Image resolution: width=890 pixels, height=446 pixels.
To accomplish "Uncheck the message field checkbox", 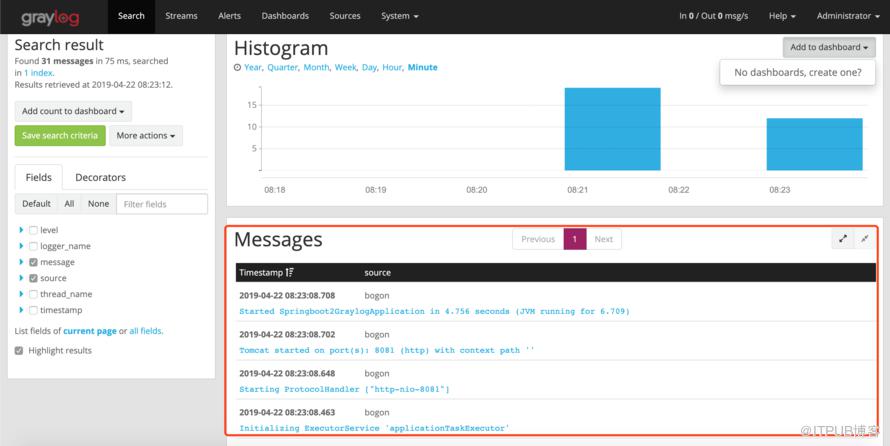I will [x=33, y=262].
